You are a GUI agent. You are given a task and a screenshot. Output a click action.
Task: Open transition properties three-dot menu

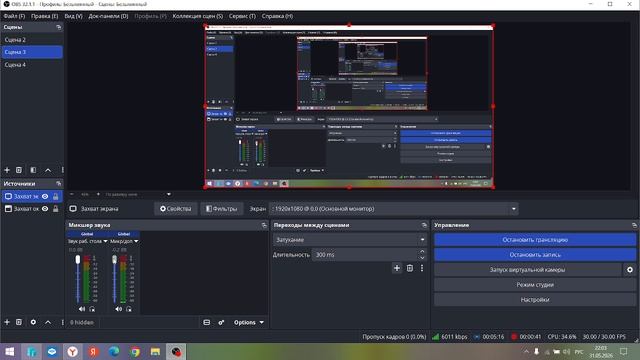[x=422, y=268]
